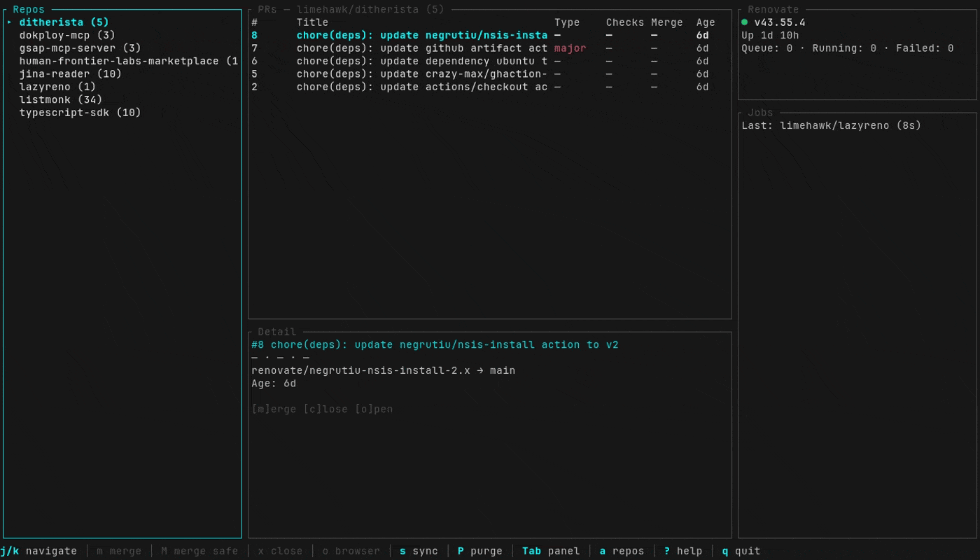Select PR 6 ubuntu dependency update
This screenshot has width=980, height=560.
(421, 61)
